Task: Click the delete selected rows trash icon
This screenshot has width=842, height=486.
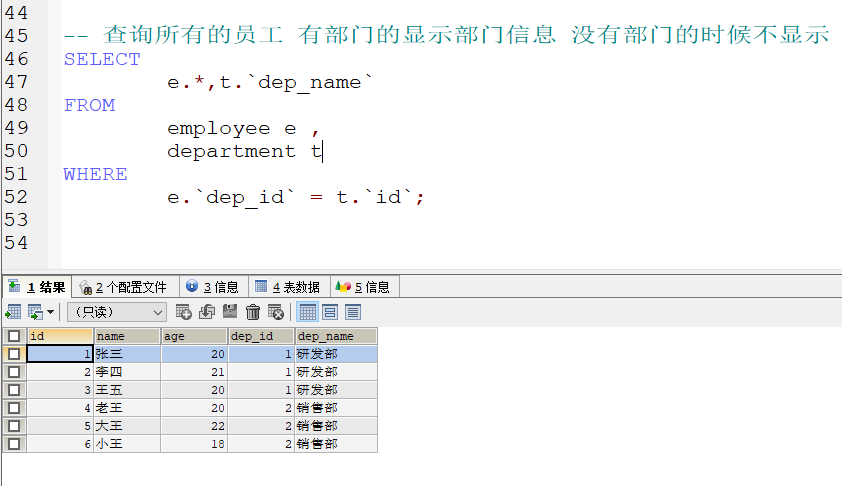Action: (x=253, y=312)
